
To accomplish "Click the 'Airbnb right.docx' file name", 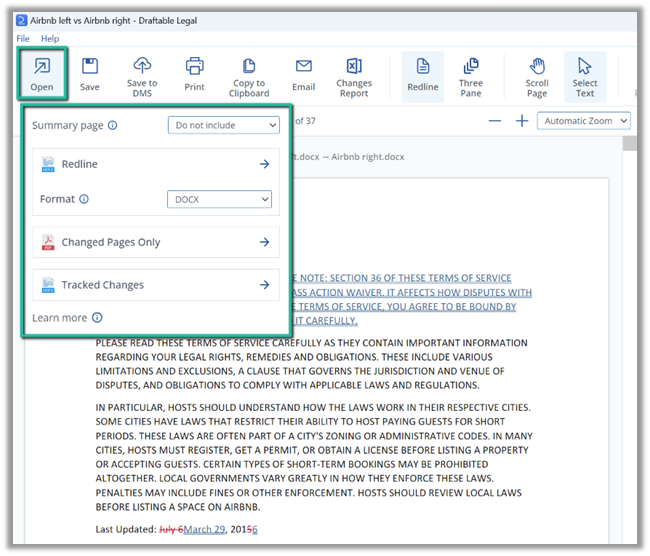I will point(368,157).
